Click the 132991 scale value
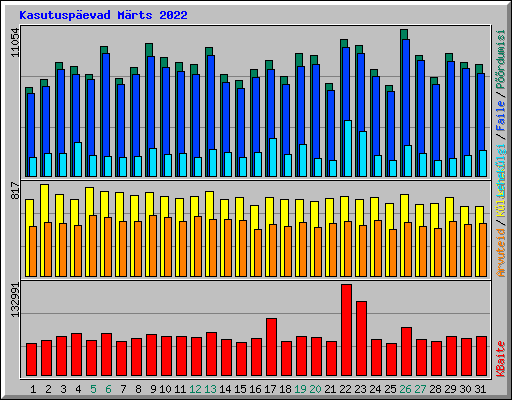Viewport: 512px width, 400px height. point(15,300)
